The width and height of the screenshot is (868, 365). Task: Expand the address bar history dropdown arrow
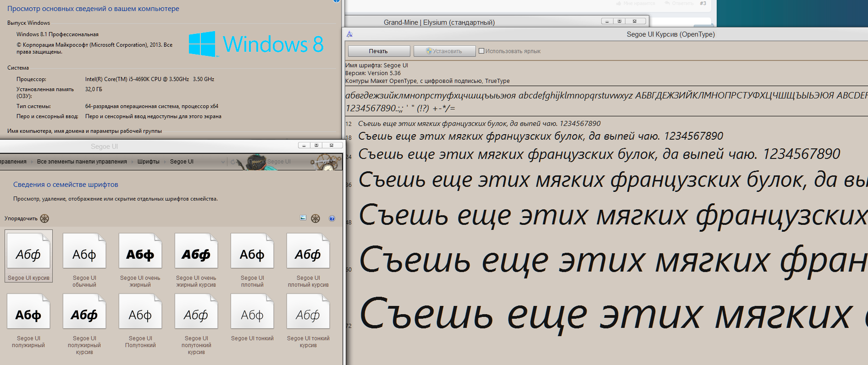pyautogui.click(x=223, y=162)
